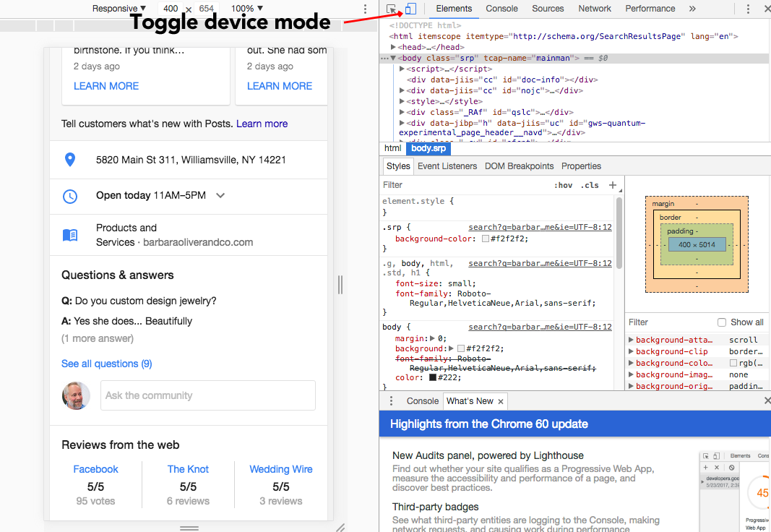Image resolution: width=771 pixels, height=532 pixels.
Task: Collapse the body.srp element node
Action: click(393, 58)
